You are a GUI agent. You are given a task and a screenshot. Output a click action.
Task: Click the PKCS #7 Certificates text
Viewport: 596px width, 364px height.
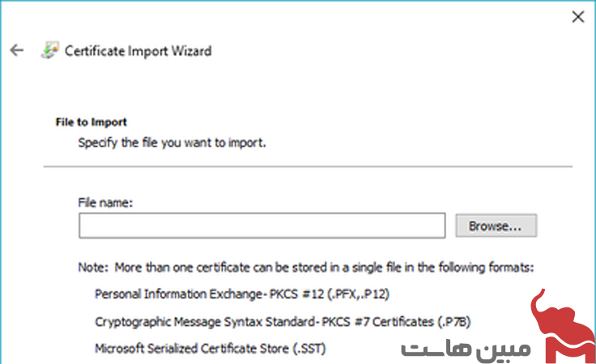tap(378, 321)
